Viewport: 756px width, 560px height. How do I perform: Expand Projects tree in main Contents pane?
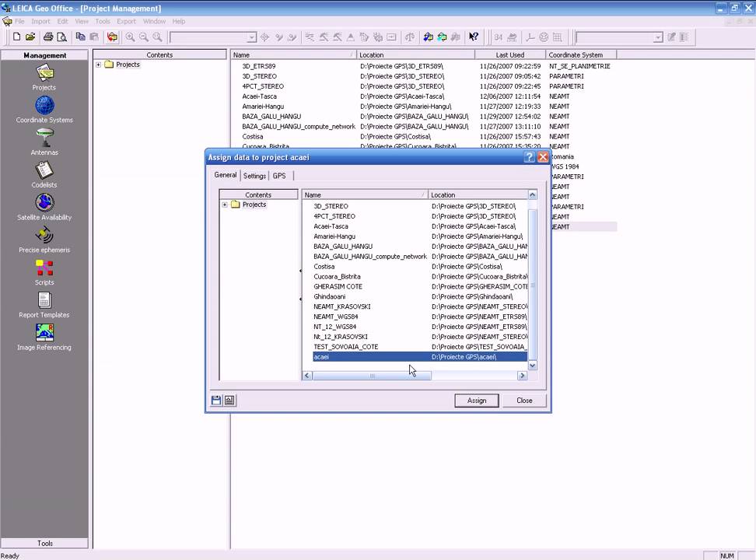(x=98, y=65)
